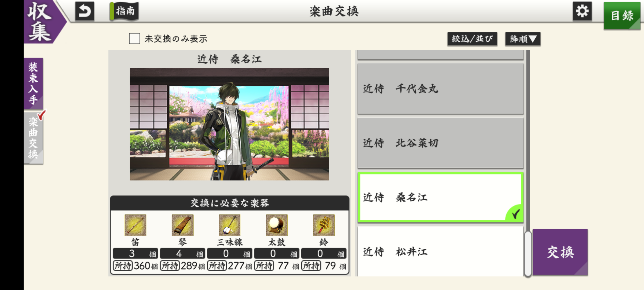Click the song list scrollbar handle
The width and height of the screenshot is (644, 290).
[528, 254]
